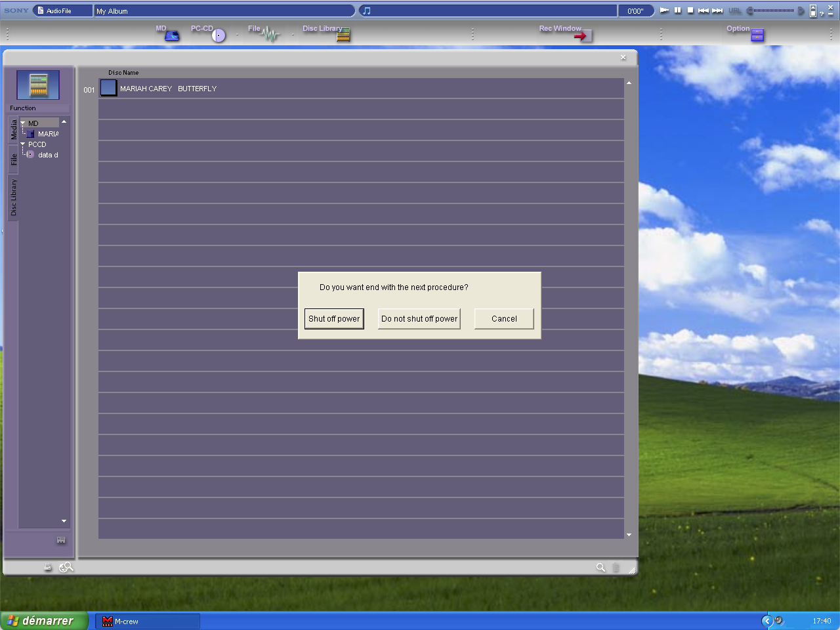Skip to the next track
This screenshot has height=630, width=840.
point(717,10)
